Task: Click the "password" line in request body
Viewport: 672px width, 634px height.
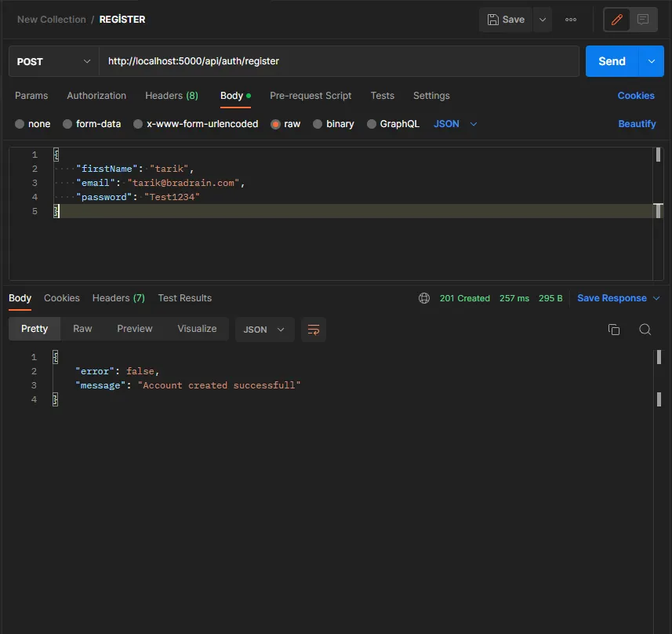Action: [x=137, y=197]
